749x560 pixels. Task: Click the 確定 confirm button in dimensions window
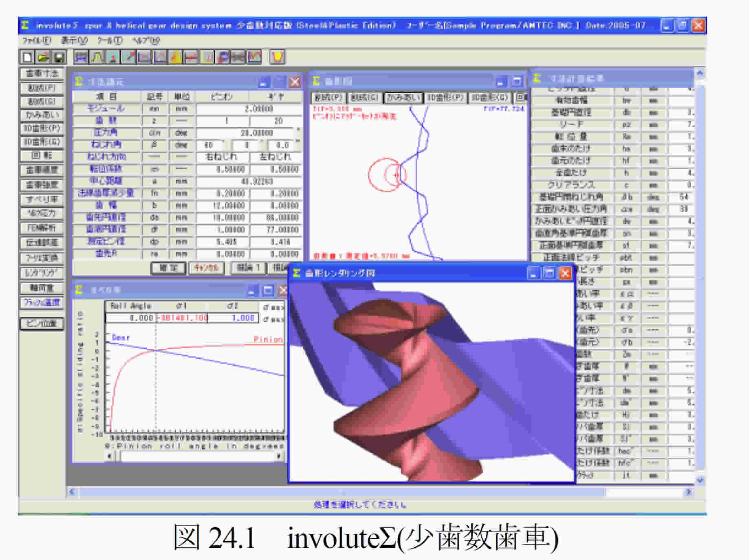pos(168,268)
